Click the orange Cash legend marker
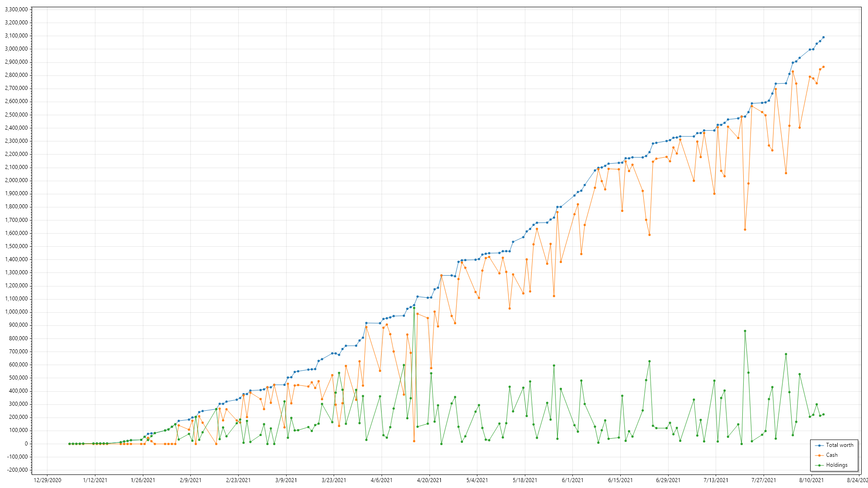Screen dimensions: 868x488 tap(820, 455)
